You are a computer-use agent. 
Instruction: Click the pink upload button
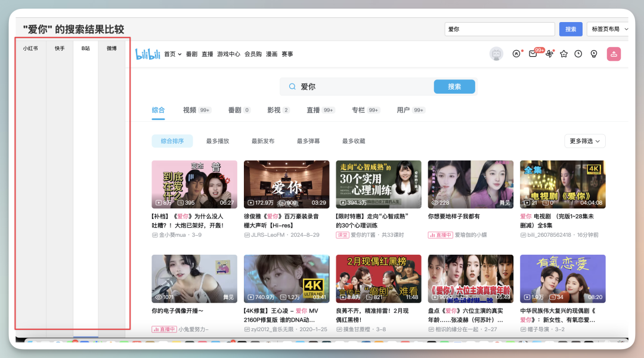tap(614, 54)
